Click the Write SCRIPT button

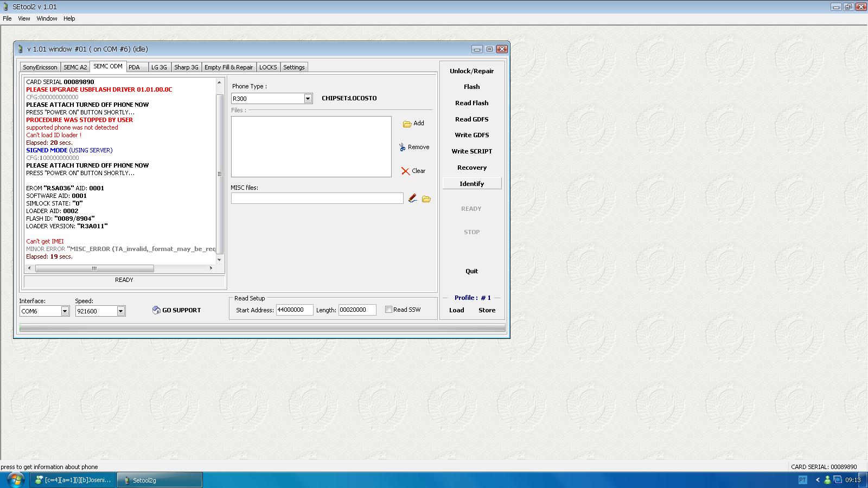coord(472,151)
